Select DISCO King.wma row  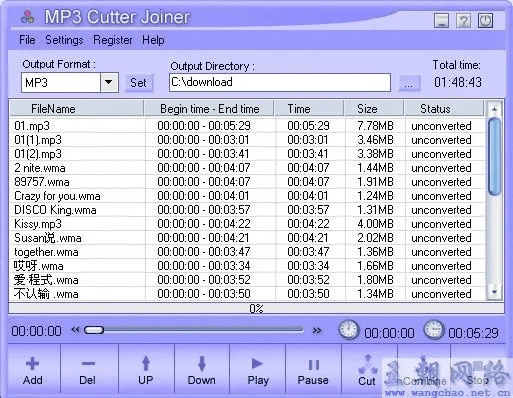click(247, 210)
